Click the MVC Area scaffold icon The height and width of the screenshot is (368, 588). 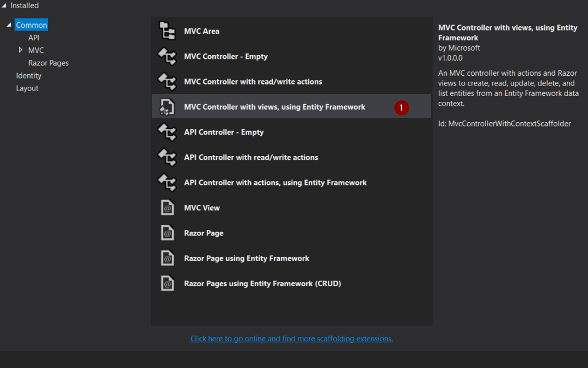coord(167,31)
